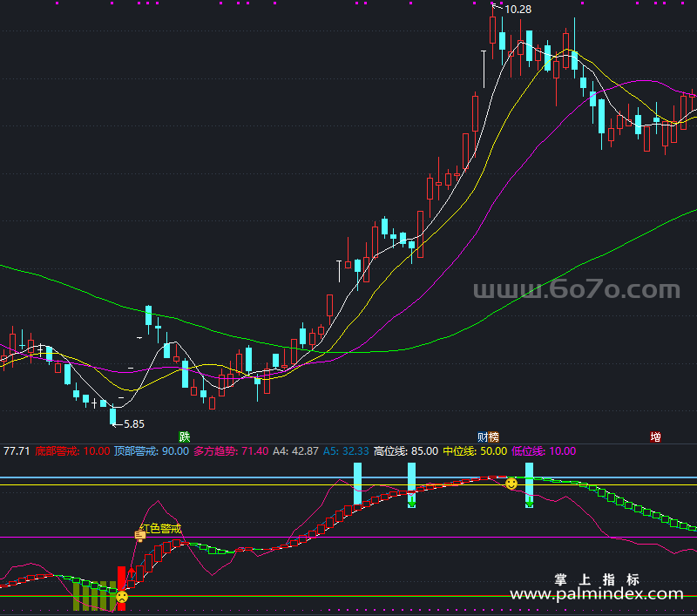Click the 顶部警戒: 90.00 legend entry
This screenshot has height=616, width=697.
(152, 451)
